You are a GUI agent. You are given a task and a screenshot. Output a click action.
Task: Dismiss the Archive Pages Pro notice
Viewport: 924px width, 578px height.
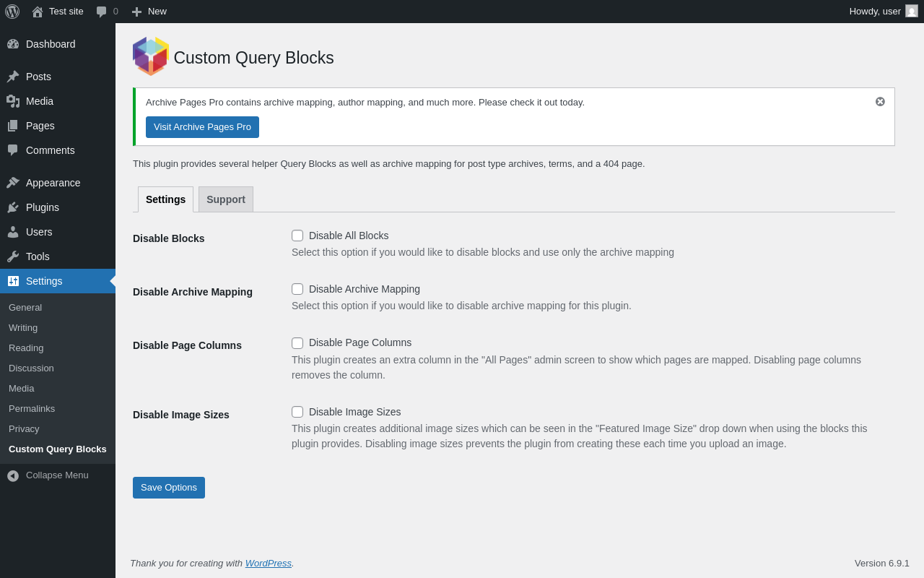pos(880,102)
